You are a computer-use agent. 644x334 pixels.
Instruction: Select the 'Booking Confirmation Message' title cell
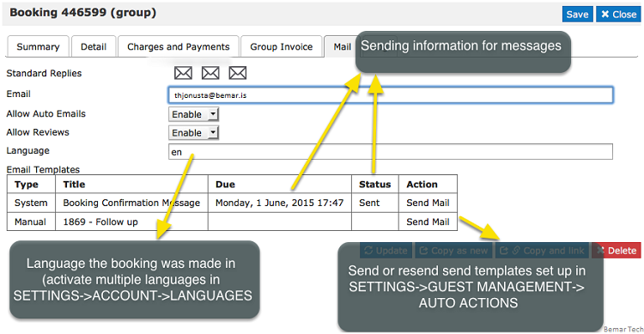(x=131, y=203)
